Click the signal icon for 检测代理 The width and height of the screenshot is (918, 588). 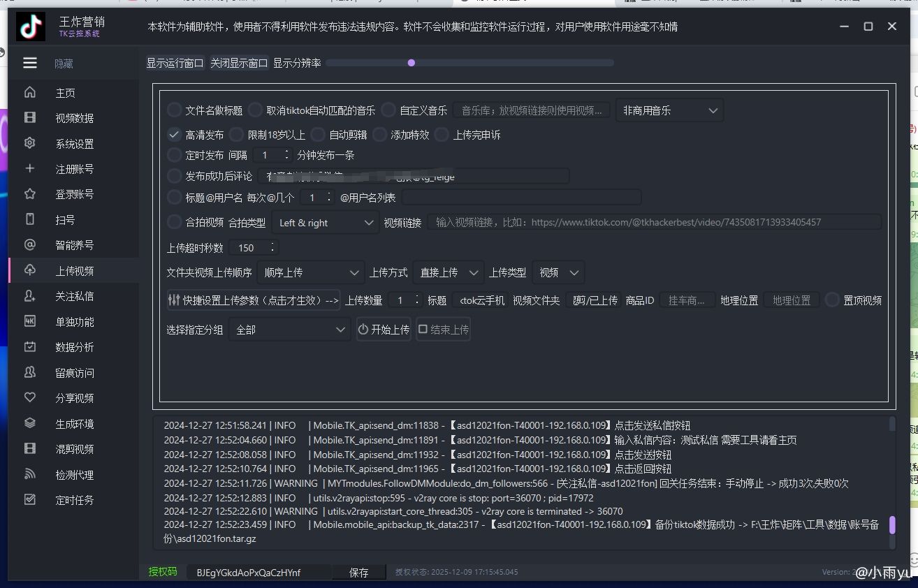(x=30, y=474)
